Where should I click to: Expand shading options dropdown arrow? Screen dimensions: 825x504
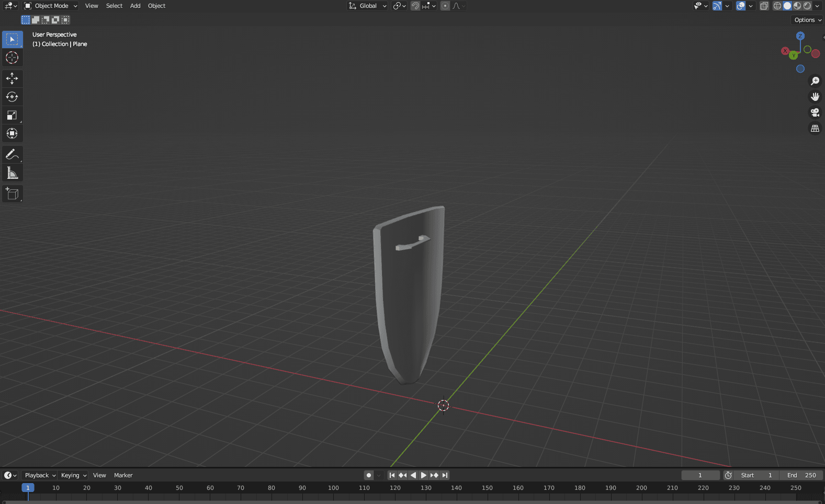coord(817,6)
